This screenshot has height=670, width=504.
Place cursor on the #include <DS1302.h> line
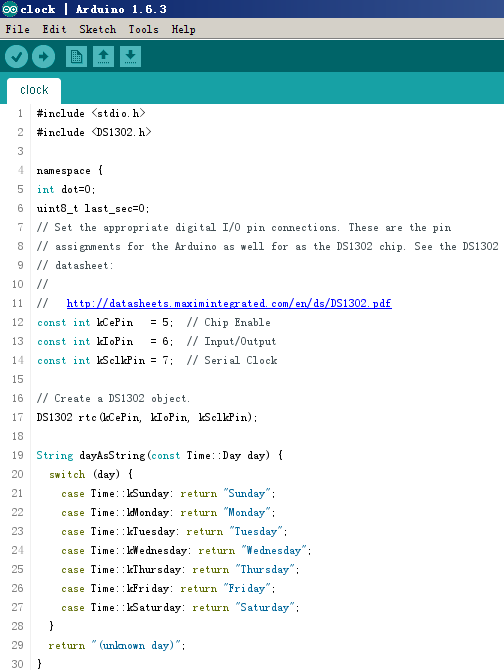(94, 132)
